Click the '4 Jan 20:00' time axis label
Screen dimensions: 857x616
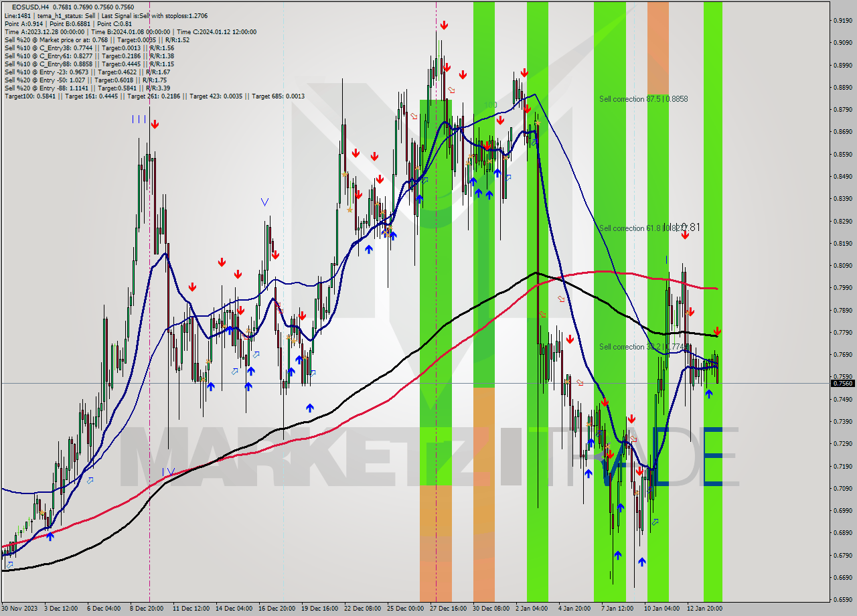point(576,609)
